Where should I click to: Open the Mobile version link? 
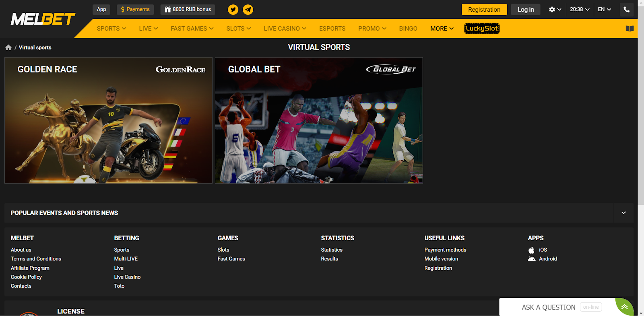click(x=441, y=259)
